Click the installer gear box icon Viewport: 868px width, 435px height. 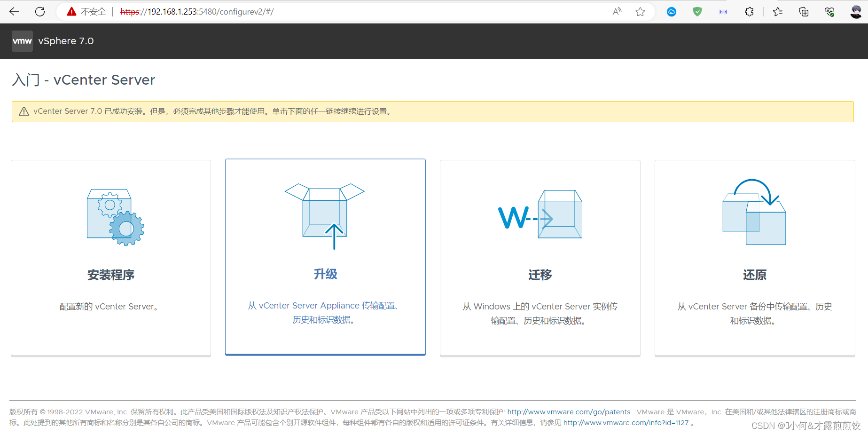pos(116,217)
